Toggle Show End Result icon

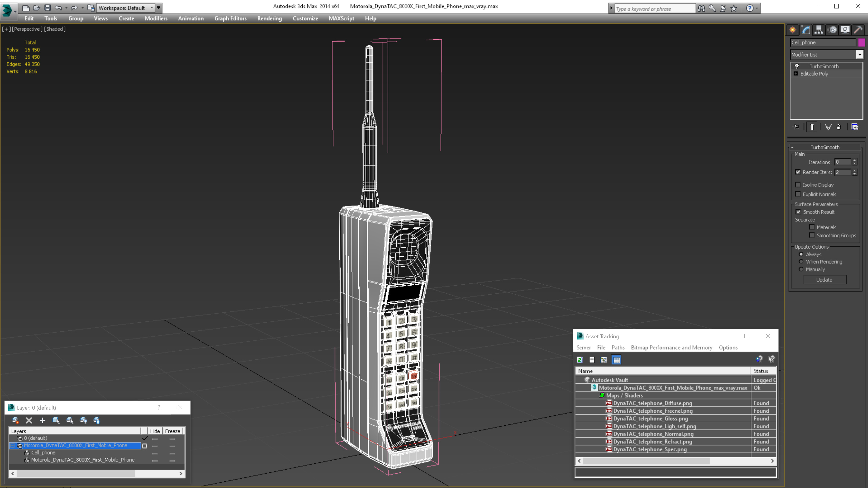812,127
